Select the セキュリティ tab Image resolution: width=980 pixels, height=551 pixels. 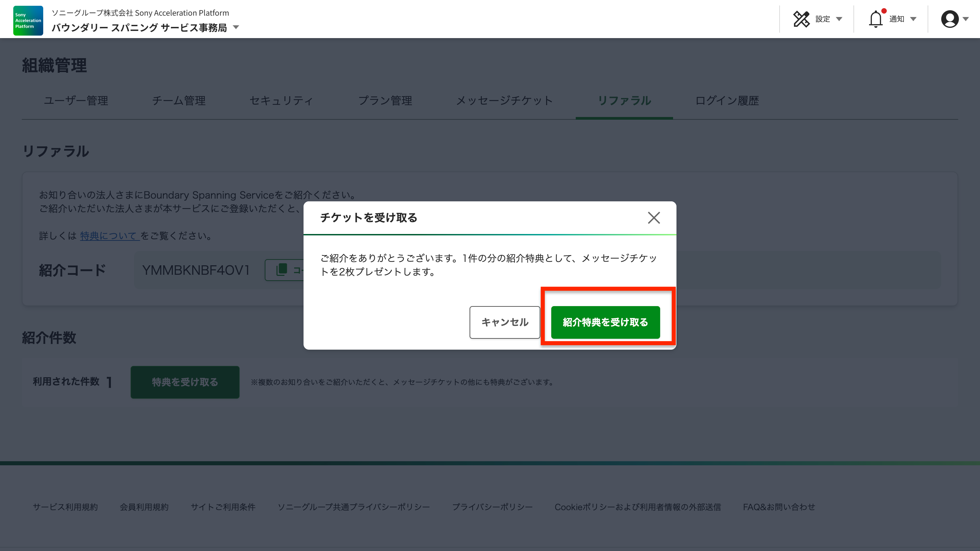(281, 101)
